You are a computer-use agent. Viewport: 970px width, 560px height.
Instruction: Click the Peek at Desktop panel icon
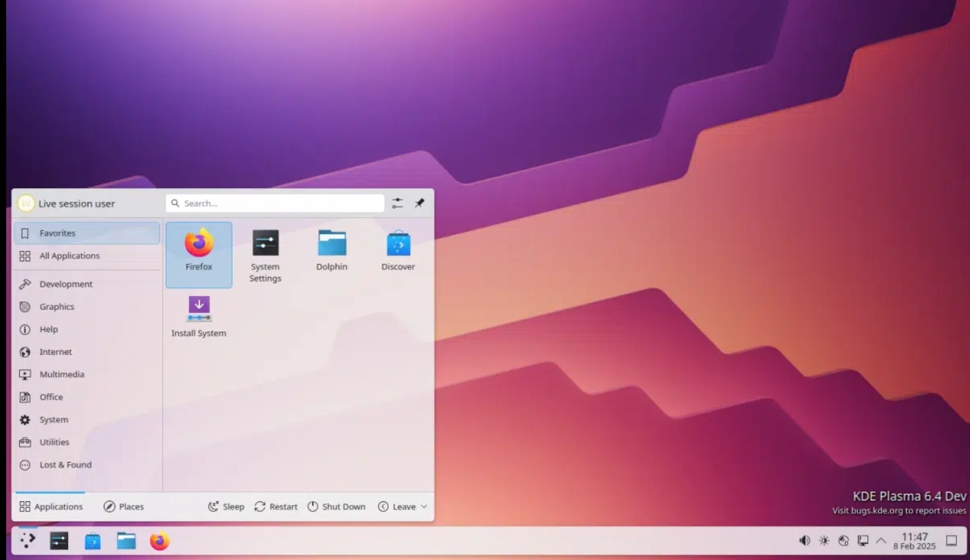951,541
